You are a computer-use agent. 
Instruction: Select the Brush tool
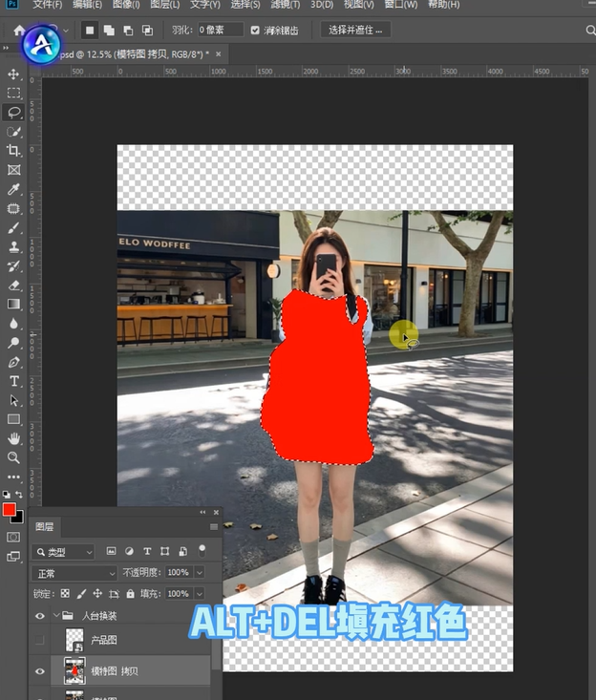pyautogui.click(x=13, y=227)
